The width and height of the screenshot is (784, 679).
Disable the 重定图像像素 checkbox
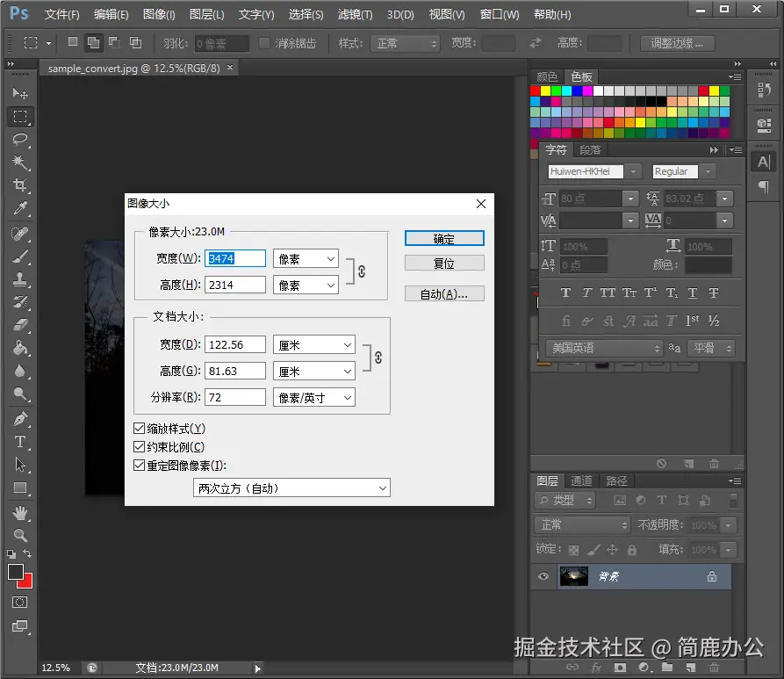click(139, 466)
